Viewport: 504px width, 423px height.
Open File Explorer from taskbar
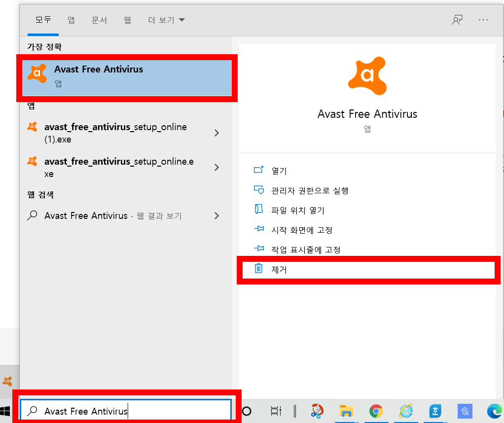tap(346, 411)
